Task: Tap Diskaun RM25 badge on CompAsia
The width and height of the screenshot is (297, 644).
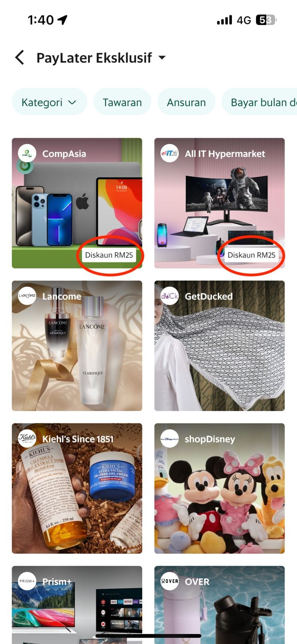Action: point(109,255)
